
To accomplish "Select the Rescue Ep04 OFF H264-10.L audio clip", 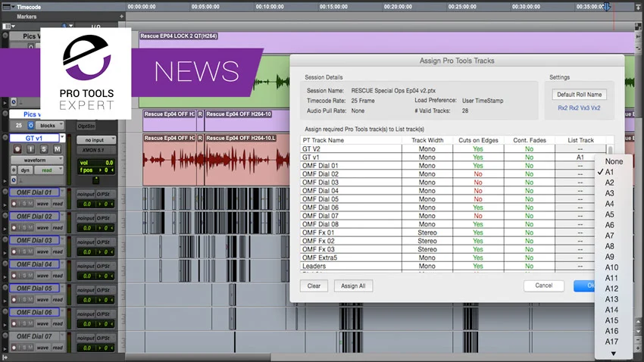I will click(x=248, y=159).
